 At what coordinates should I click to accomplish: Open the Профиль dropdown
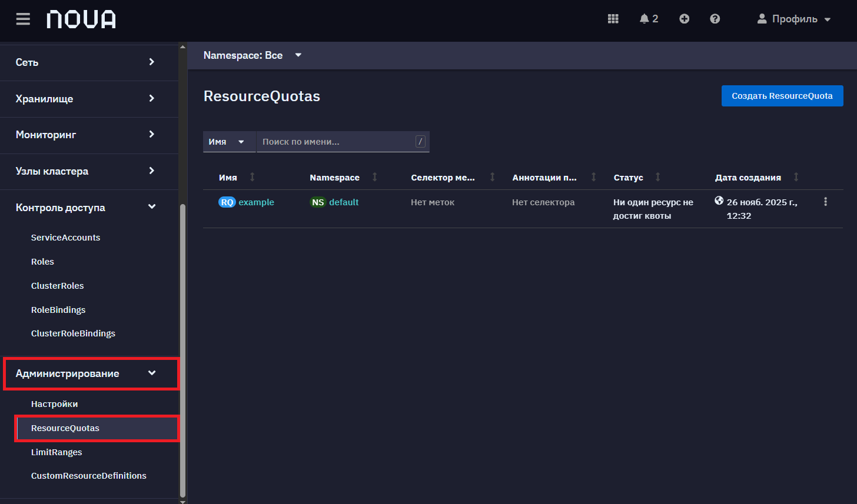pos(794,19)
